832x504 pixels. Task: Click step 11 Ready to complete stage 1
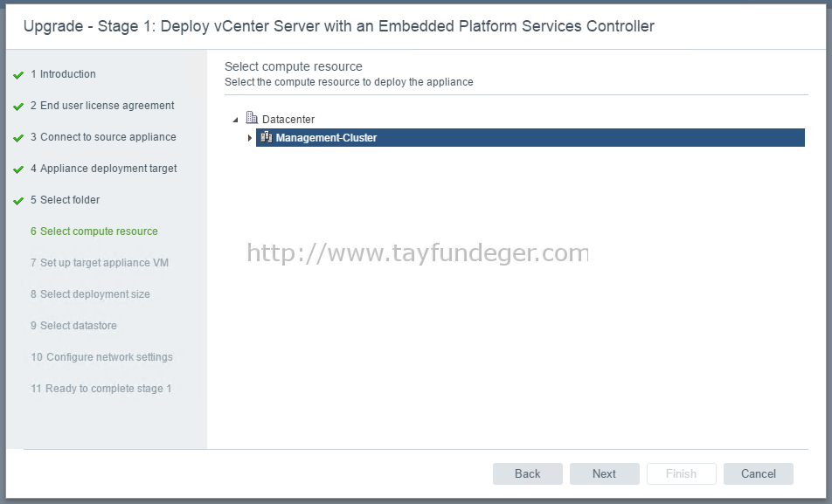click(x=101, y=389)
